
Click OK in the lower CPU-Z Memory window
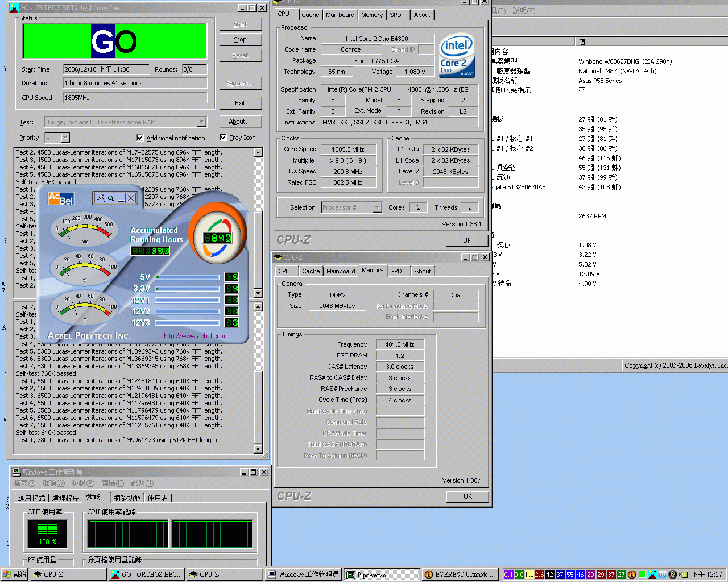click(x=468, y=497)
